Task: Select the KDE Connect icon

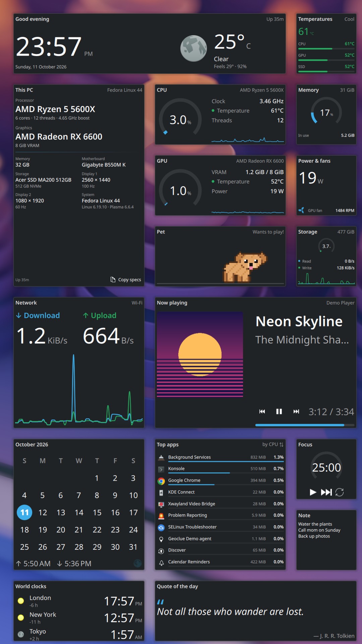Action: tap(161, 492)
